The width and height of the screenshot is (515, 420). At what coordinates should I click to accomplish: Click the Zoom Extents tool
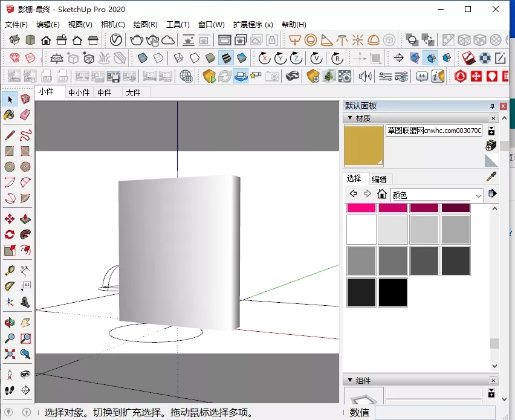click(x=10, y=354)
